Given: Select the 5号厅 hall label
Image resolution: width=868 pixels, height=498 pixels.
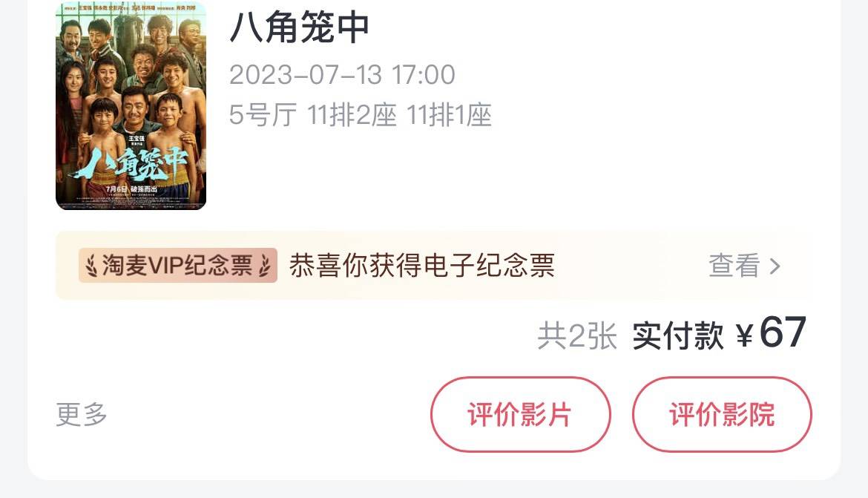Looking at the screenshot, I should coord(263,115).
